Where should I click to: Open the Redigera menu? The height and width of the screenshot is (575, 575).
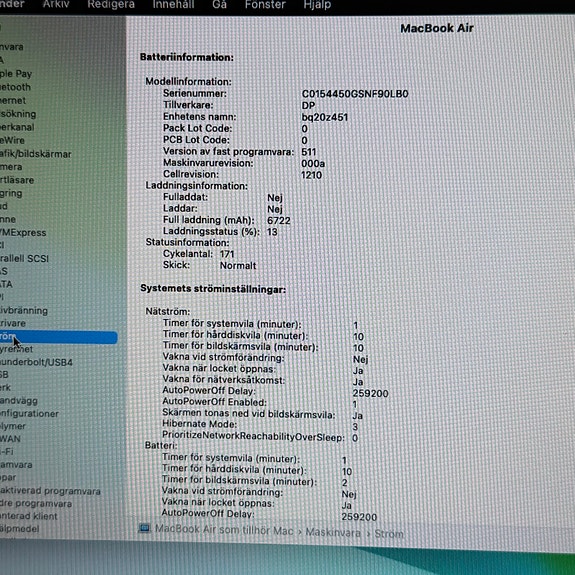coord(111,4)
